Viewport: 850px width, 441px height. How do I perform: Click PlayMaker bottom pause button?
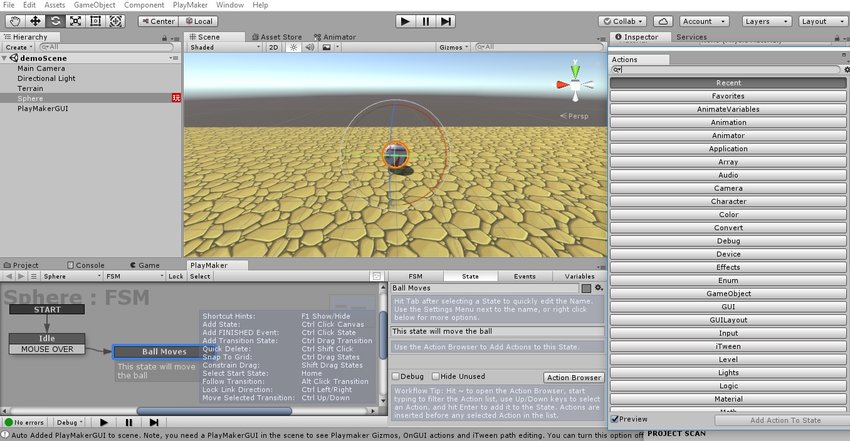128,422
